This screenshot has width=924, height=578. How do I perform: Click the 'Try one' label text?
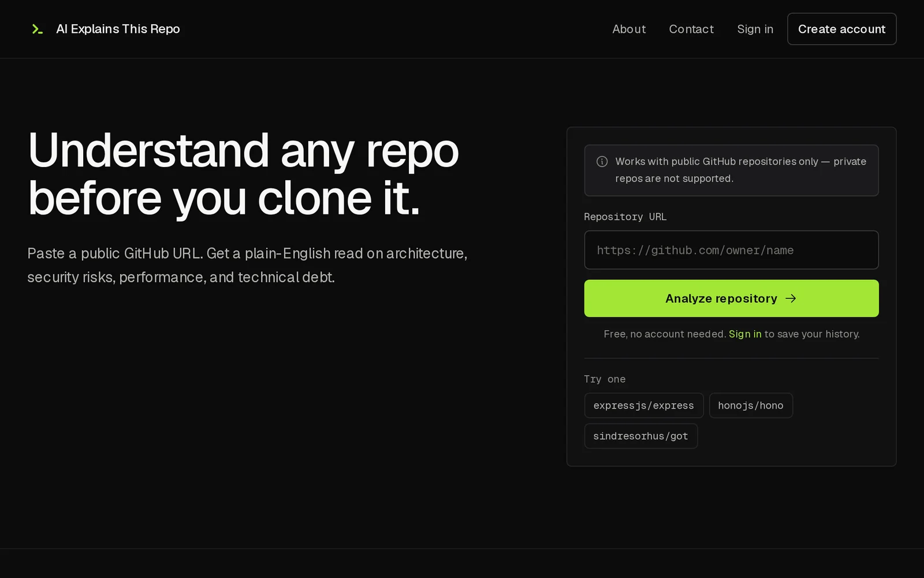[605, 379]
